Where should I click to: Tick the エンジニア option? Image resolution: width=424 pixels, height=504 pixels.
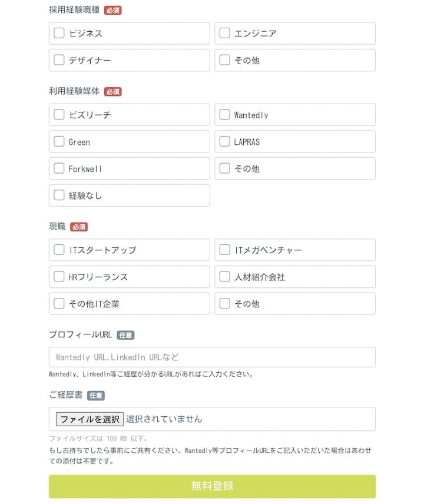[224, 33]
